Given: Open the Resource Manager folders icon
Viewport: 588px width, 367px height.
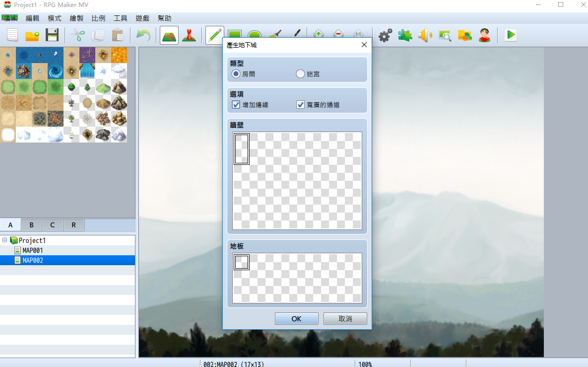Looking at the screenshot, I should click(464, 35).
